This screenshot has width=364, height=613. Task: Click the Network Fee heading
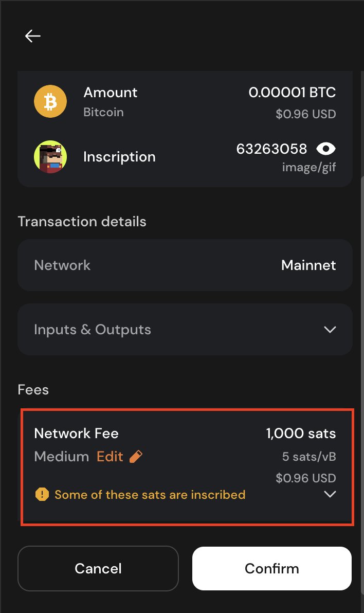(76, 433)
